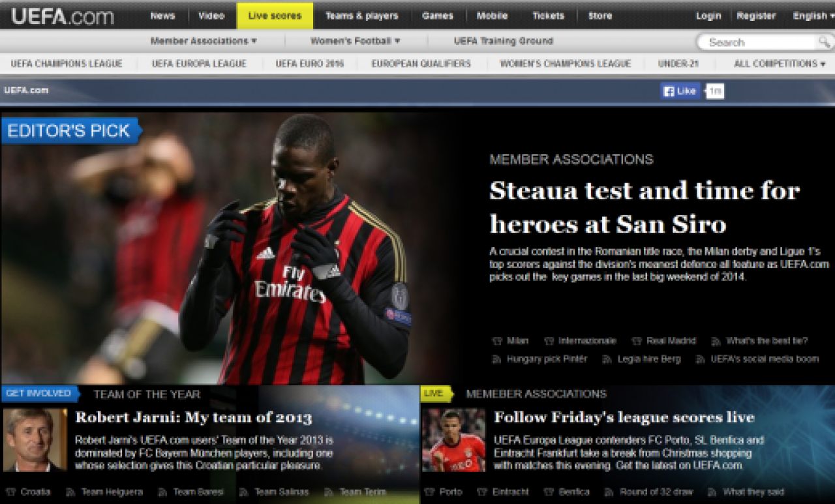Visit the Store menu item
The image size is (835, 504).
600,16
